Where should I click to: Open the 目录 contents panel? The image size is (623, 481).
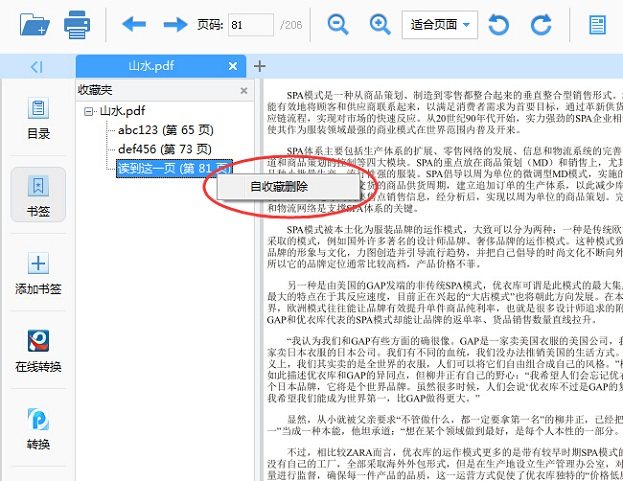point(38,118)
